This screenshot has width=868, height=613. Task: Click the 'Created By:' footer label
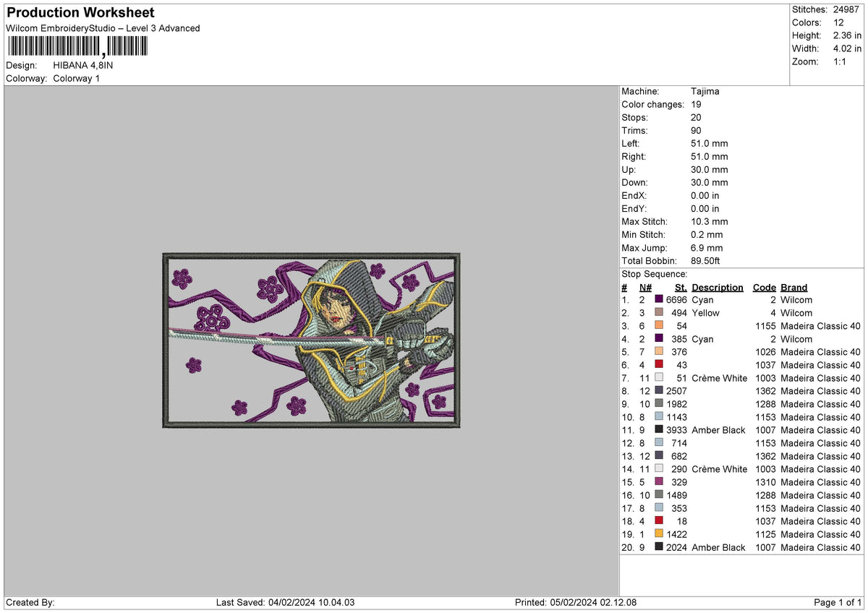[x=30, y=603]
